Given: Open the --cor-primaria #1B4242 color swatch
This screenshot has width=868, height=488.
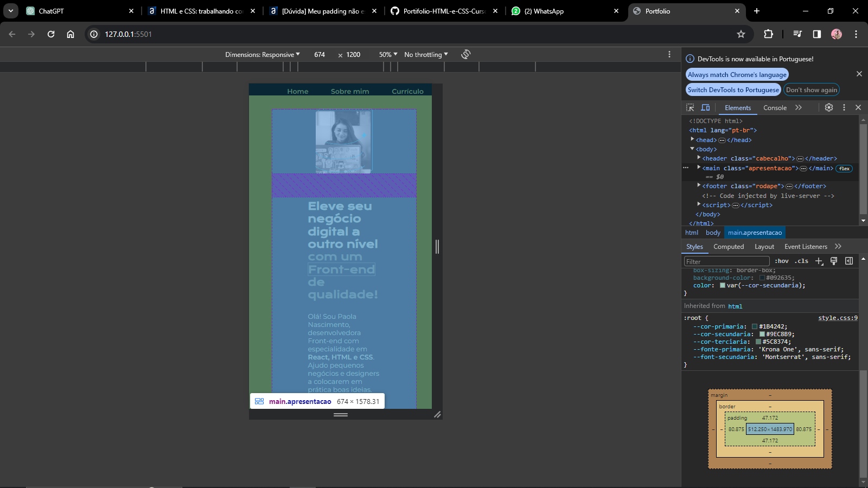Looking at the screenshot, I should [755, 326].
